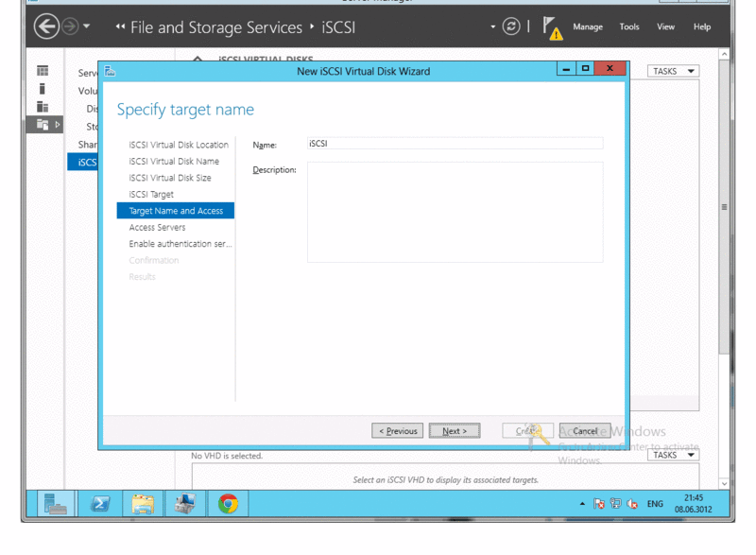The image size is (756, 555).
Task: Open the navigation history dropdown arrow
Action: click(86, 26)
